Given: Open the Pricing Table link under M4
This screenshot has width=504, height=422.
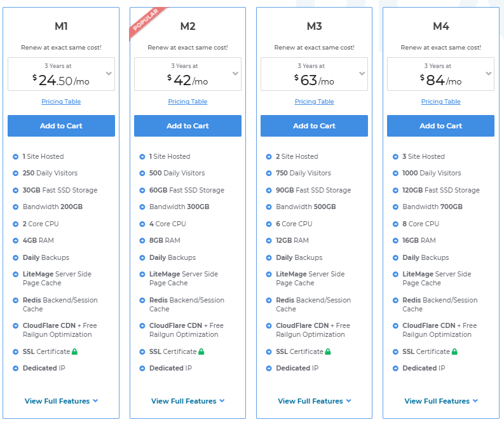Looking at the screenshot, I should 441,102.
